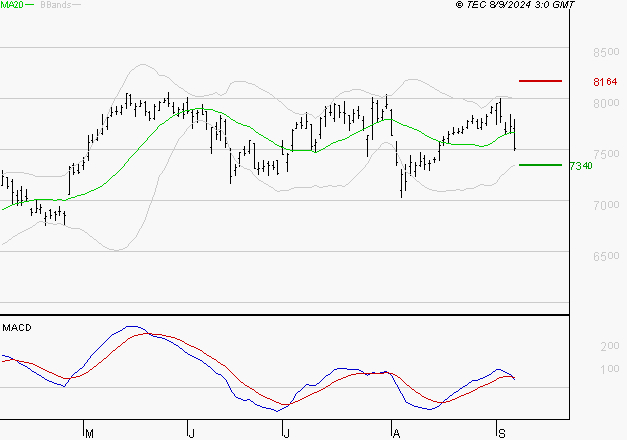
Task: Click the red 8164 resistance value
Action: click(605, 82)
